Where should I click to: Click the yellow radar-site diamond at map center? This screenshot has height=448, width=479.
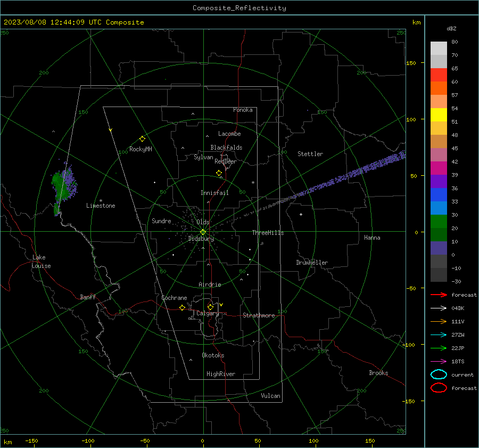203,232
